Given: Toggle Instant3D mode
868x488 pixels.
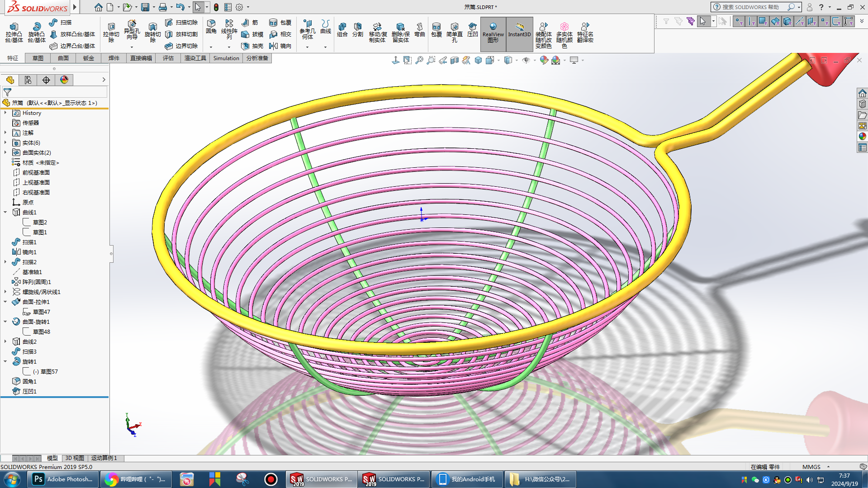Looking at the screenshot, I should 519,34.
